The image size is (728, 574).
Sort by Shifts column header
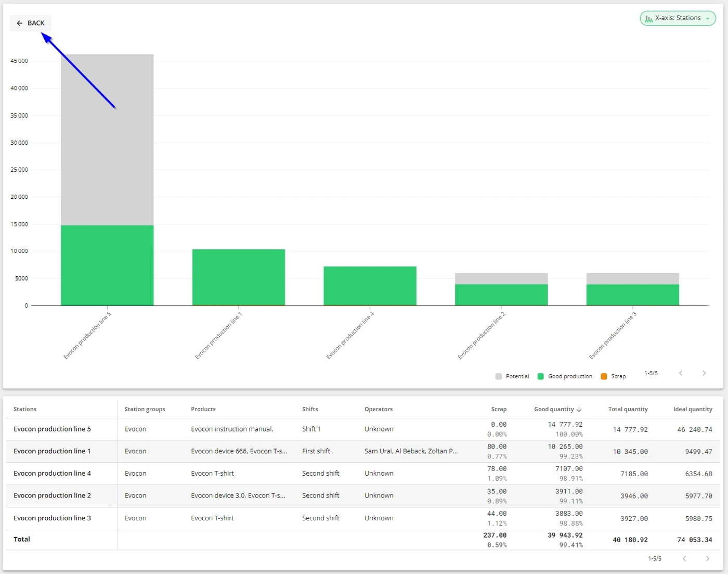click(x=310, y=409)
